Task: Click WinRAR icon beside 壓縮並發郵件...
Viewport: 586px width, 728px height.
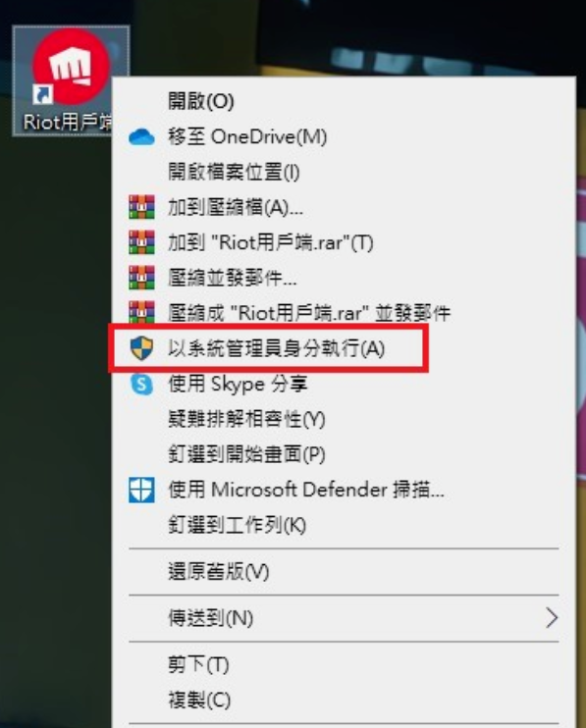Action: 141,278
